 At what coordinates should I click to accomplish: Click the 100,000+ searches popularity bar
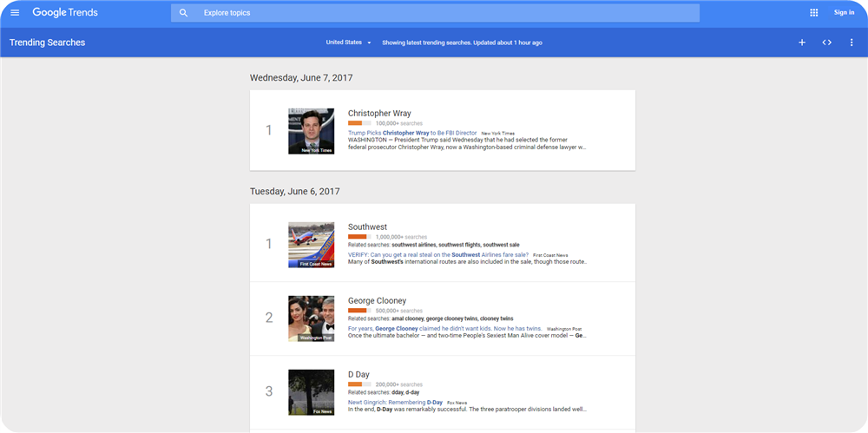[x=359, y=123]
